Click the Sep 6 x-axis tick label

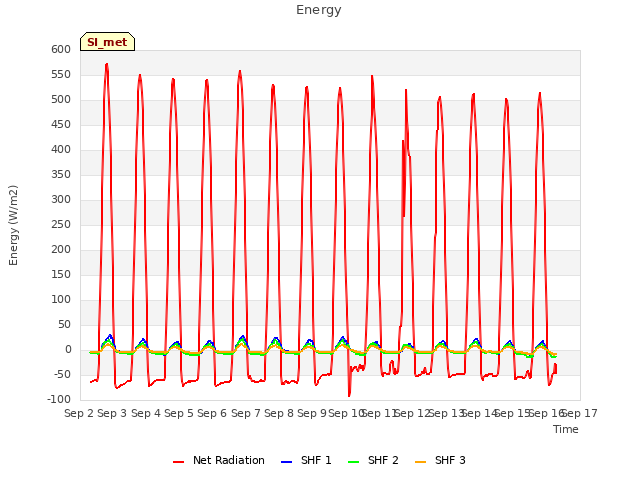tap(212, 413)
